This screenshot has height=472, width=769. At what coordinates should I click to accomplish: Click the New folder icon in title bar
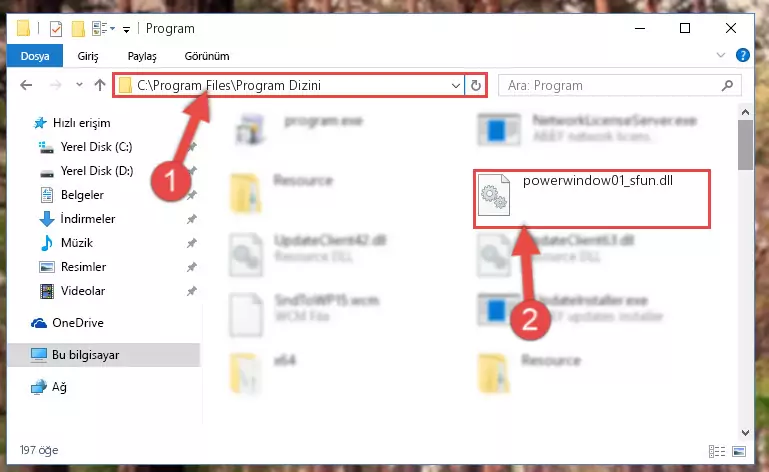coord(78,29)
